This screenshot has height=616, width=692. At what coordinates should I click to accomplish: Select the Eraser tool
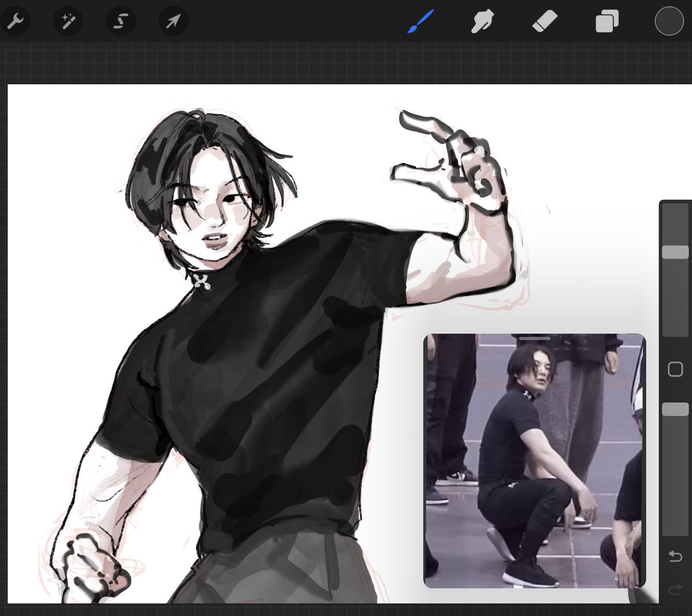pos(544,22)
